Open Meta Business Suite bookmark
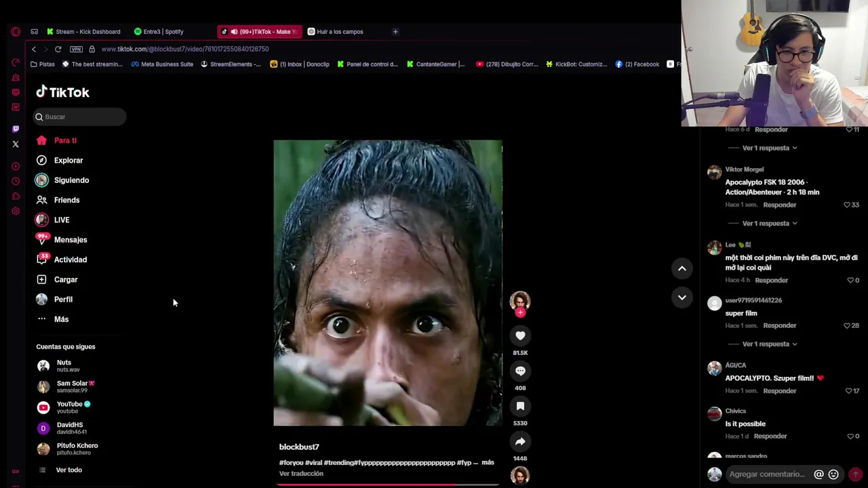The image size is (868, 488). (162, 64)
